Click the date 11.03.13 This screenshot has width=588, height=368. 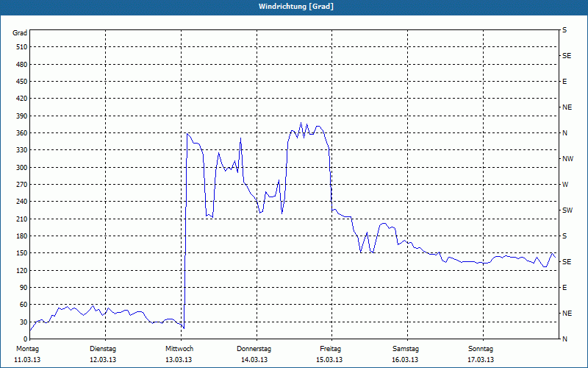[27, 360]
